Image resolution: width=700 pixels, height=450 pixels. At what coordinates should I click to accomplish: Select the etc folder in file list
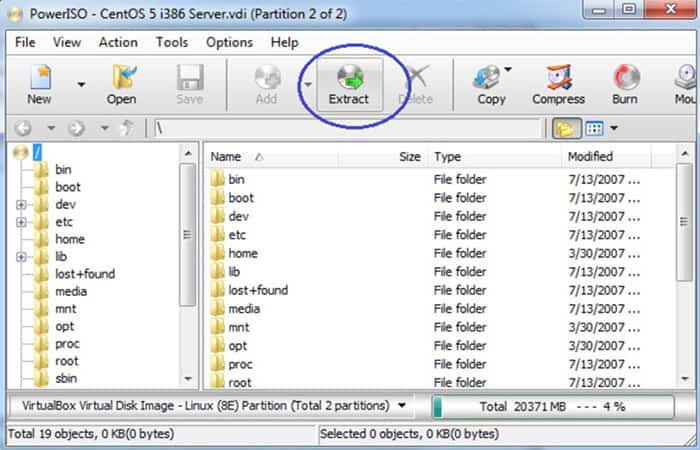[x=237, y=235]
